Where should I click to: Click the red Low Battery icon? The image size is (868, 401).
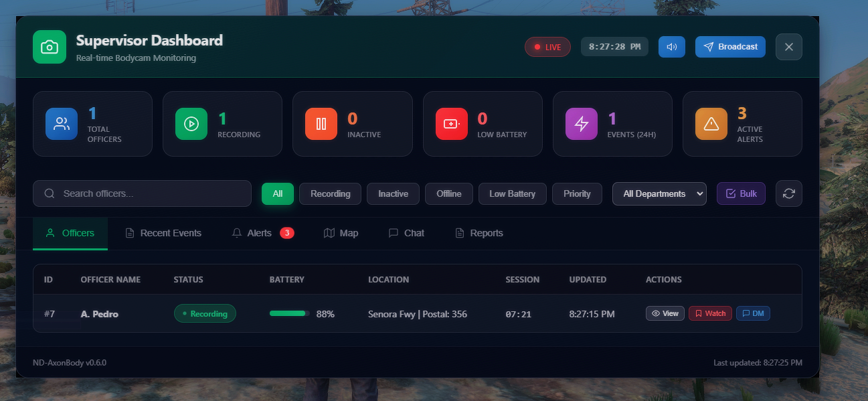452,124
